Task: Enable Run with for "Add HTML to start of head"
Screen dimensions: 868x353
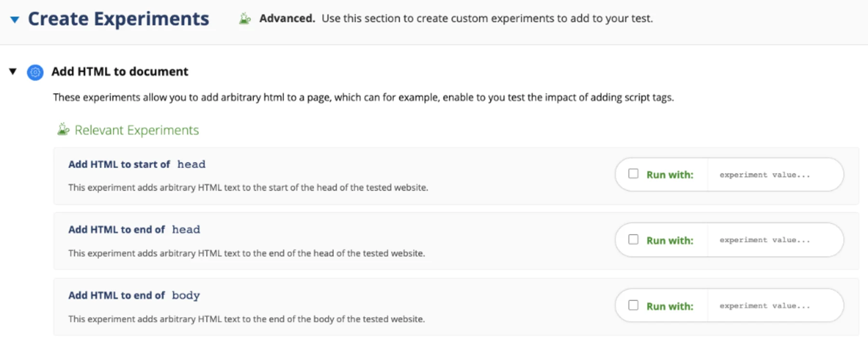Action: click(634, 173)
